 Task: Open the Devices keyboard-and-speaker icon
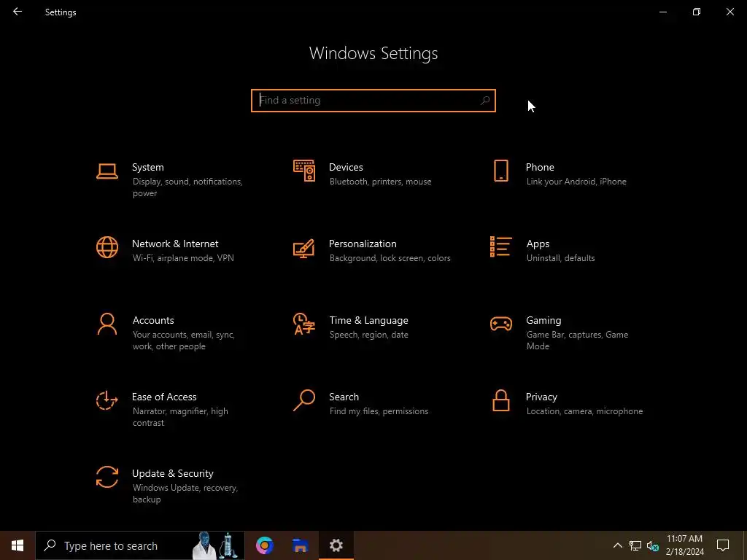(x=304, y=171)
